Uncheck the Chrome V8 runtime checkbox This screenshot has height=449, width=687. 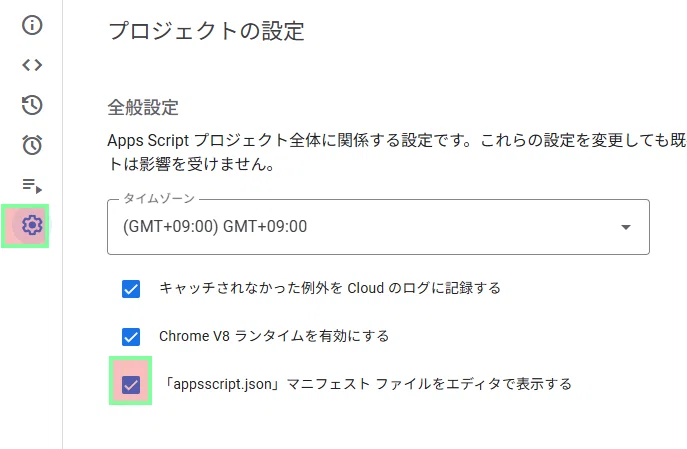[131, 337]
